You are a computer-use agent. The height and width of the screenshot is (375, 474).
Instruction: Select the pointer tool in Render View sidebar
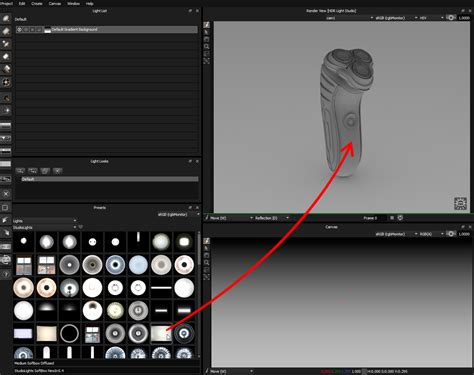click(207, 32)
